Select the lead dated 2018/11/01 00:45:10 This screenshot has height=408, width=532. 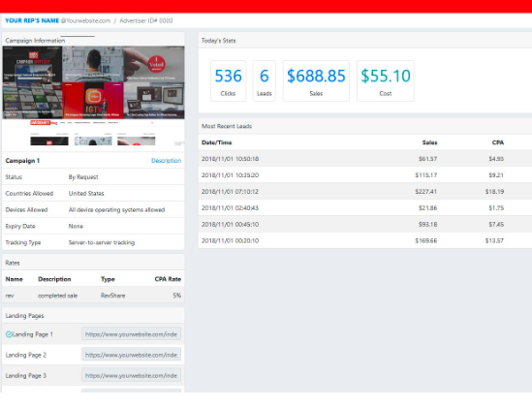point(365,224)
